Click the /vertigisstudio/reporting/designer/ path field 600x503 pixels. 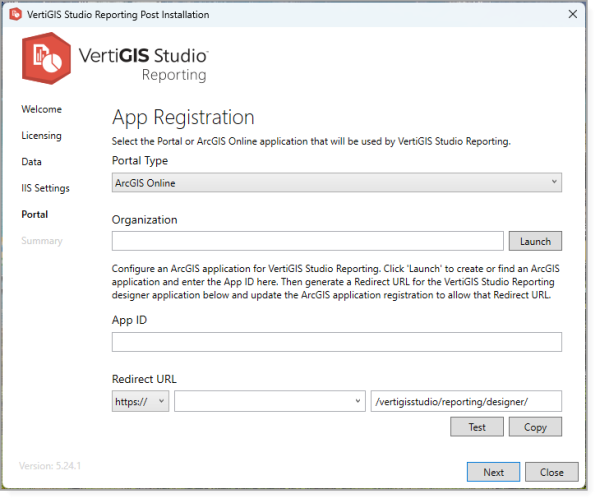(465, 401)
